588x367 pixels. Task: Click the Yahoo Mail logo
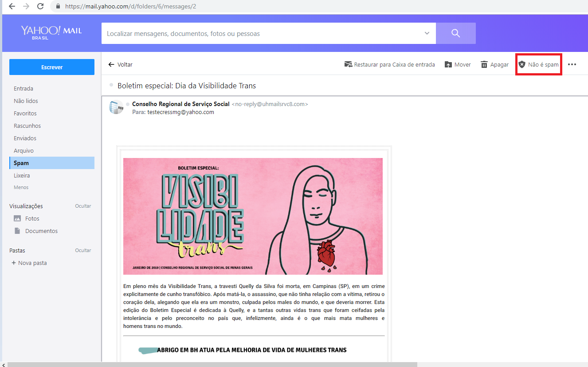pos(51,32)
